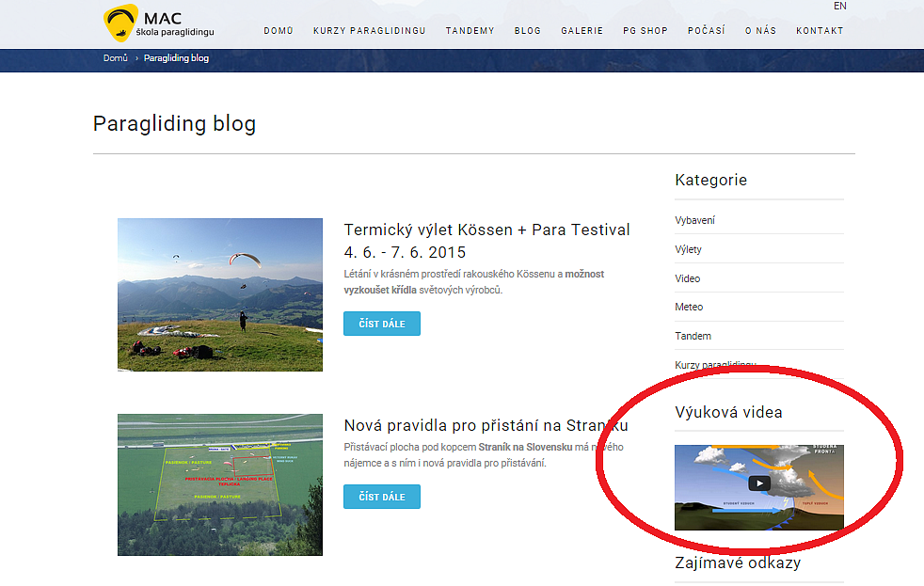
Task: Click the MAC škola paraglidingu logo
Action: tap(158, 24)
